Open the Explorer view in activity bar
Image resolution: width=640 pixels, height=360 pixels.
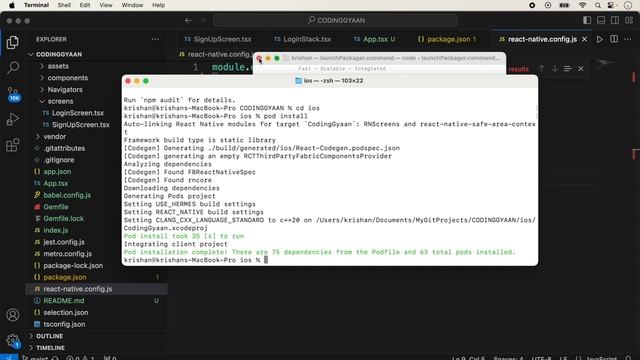(13, 42)
